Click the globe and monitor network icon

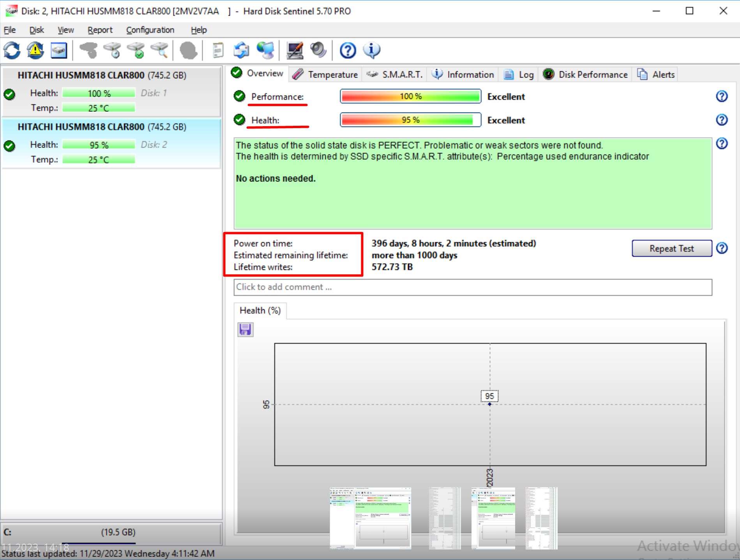(x=265, y=51)
